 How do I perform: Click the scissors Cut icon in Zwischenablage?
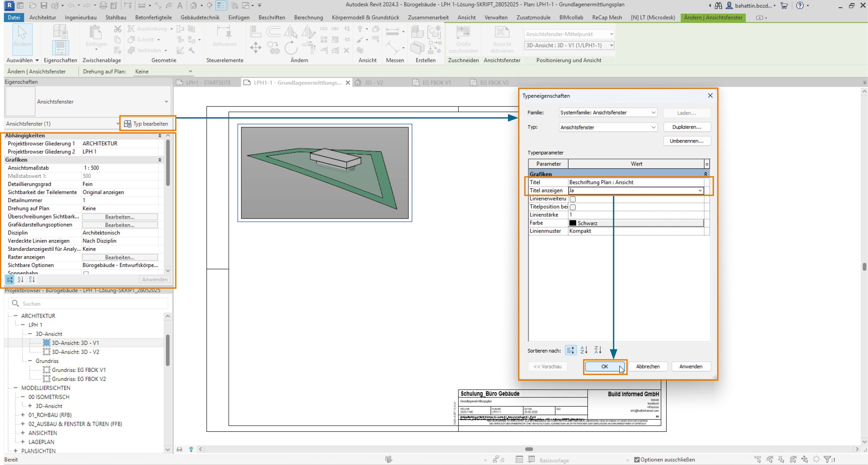[118, 29]
